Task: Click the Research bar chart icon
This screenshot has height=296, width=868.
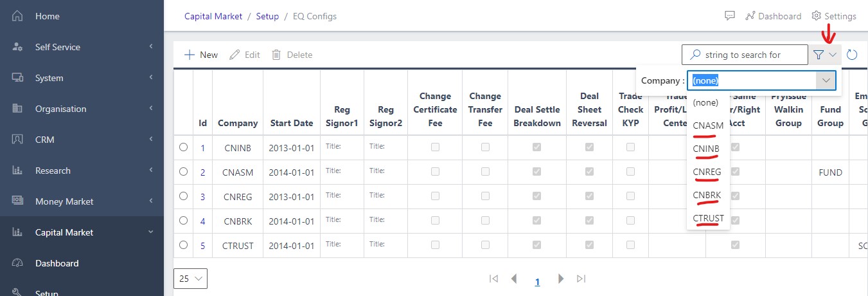Action: click(x=18, y=171)
